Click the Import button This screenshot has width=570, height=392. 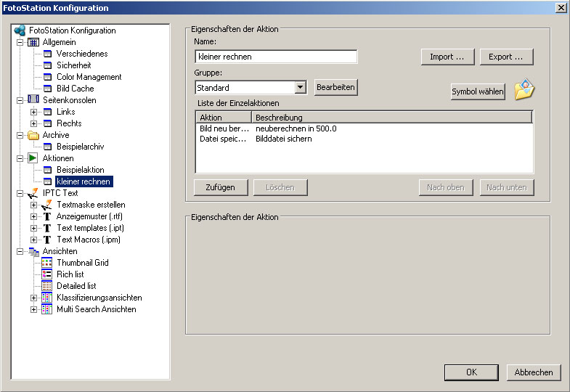[x=447, y=57]
